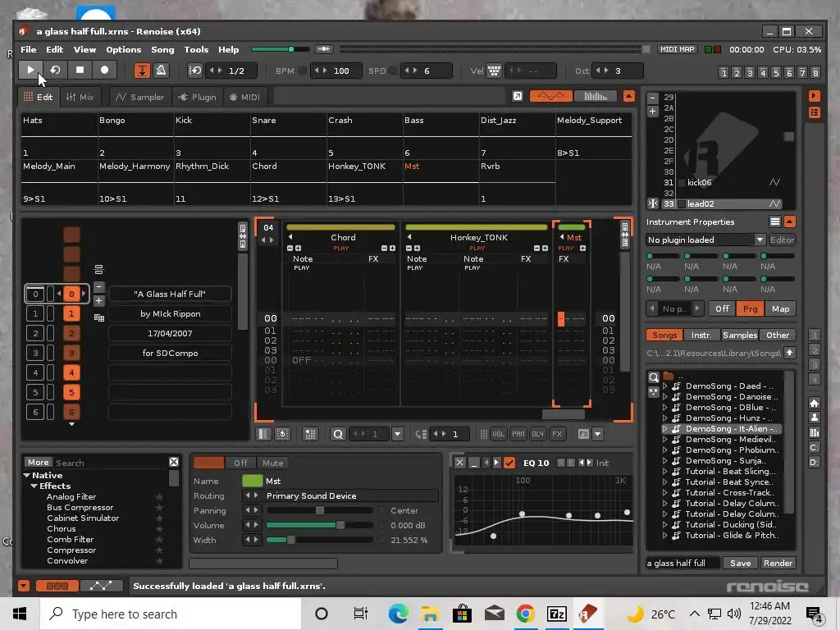
Task: Enable record/edit mode button
Action: point(104,71)
